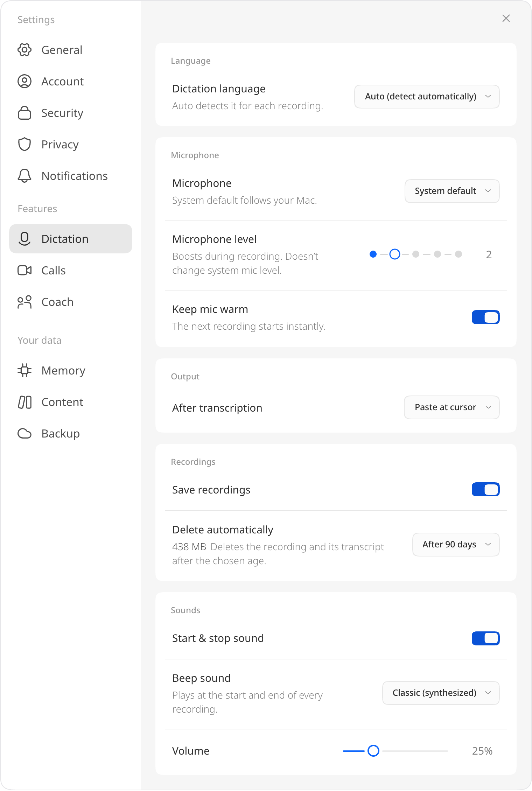
Task: Open the General settings section
Action: point(71,50)
